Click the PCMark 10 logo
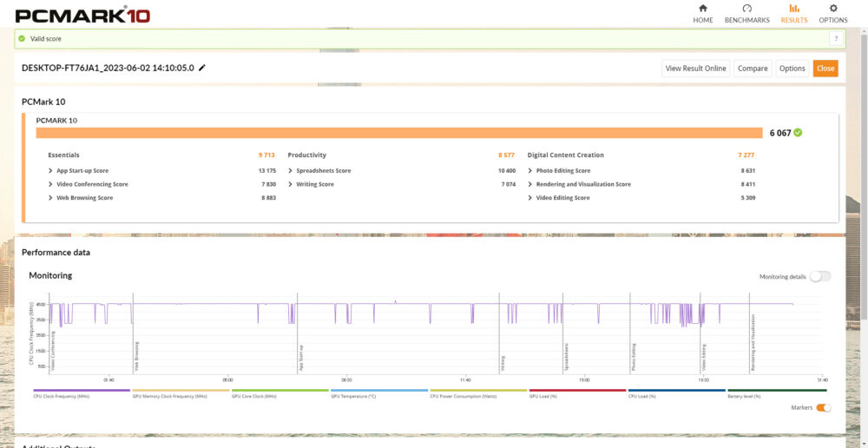This screenshot has height=448, width=868. pyautogui.click(x=83, y=15)
